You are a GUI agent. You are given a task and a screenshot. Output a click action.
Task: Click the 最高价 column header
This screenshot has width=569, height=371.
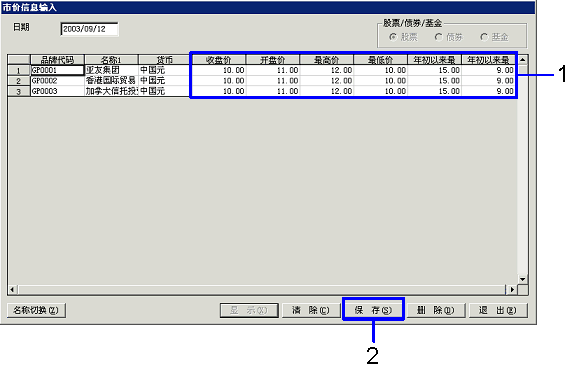click(327, 60)
